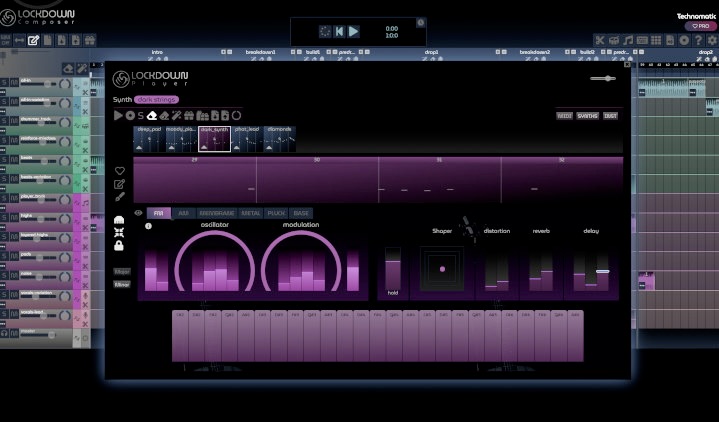Click the keyboard icon on Player left sidebar
Image resolution: width=719 pixels, height=422 pixels.
(x=119, y=220)
